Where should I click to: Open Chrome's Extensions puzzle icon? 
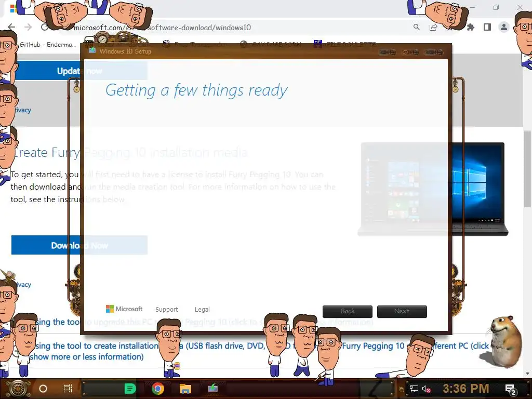(471, 27)
